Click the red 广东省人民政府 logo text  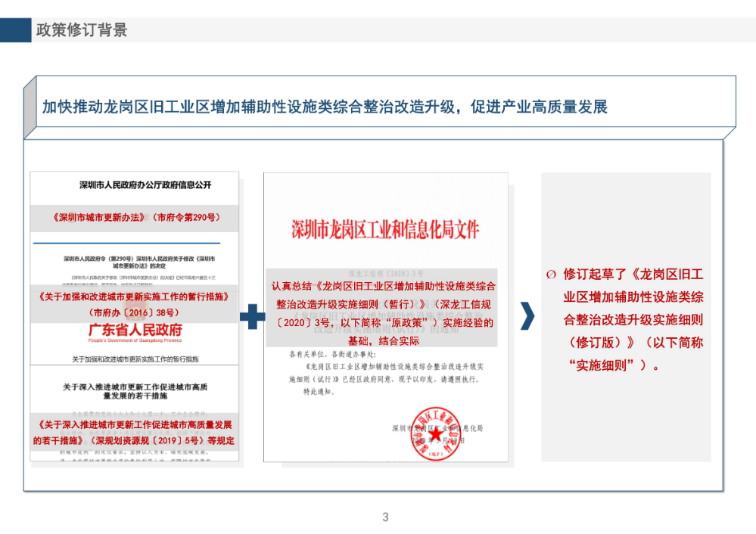135,330
